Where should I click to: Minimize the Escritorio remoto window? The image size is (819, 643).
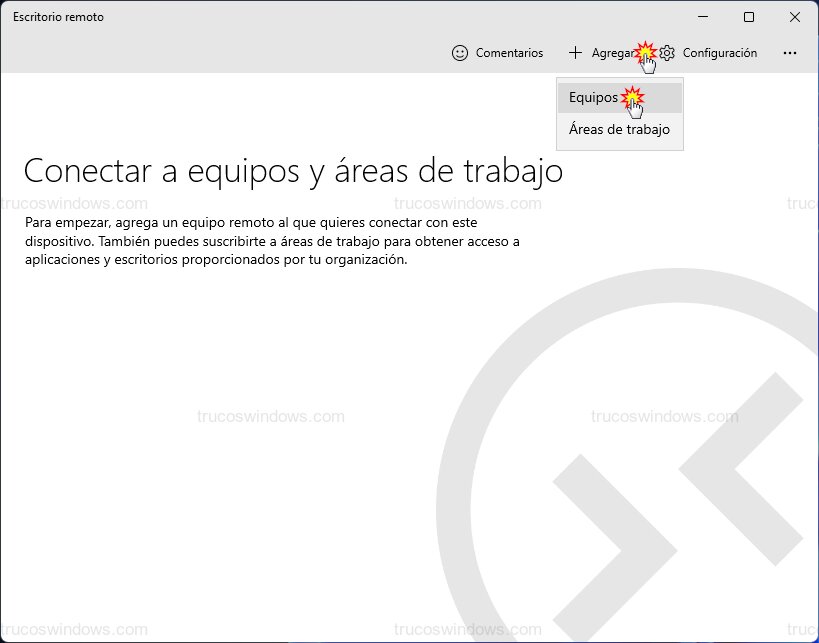[702, 17]
